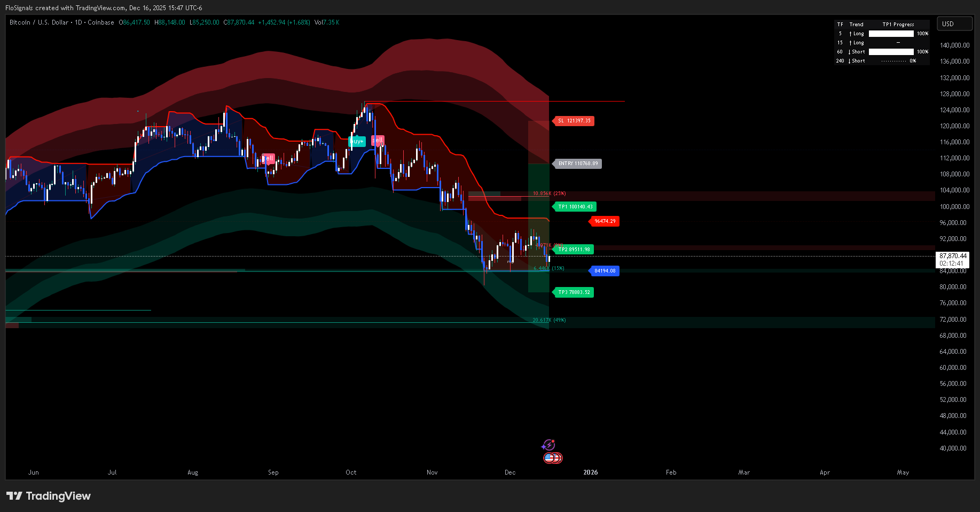The width and height of the screenshot is (980, 512).
Task: Click the blue 84194.08 price tag
Action: (605, 271)
